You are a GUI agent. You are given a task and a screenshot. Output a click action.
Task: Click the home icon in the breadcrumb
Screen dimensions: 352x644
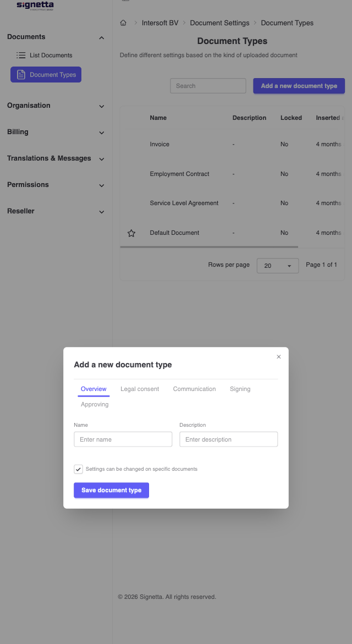point(123,23)
